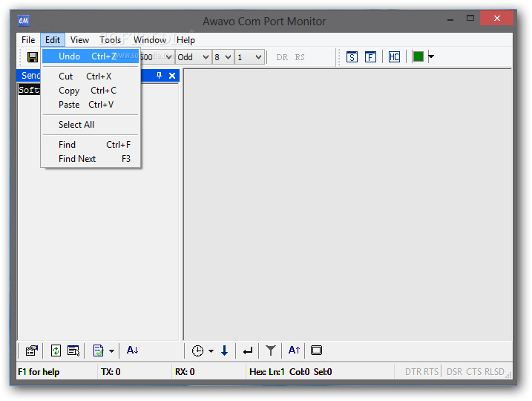Click the Sel:0 status entry
The width and height of the screenshot is (532, 401).
323,372
